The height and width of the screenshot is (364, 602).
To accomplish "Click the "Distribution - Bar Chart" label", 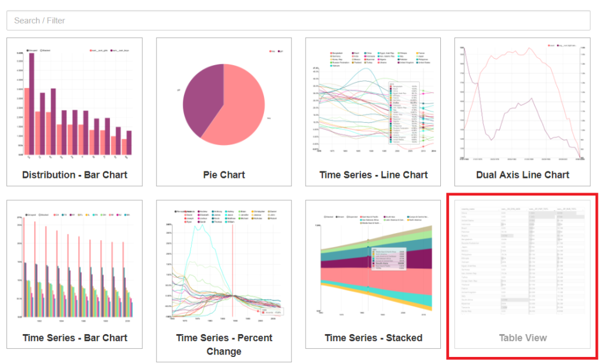I will (x=75, y=175).
